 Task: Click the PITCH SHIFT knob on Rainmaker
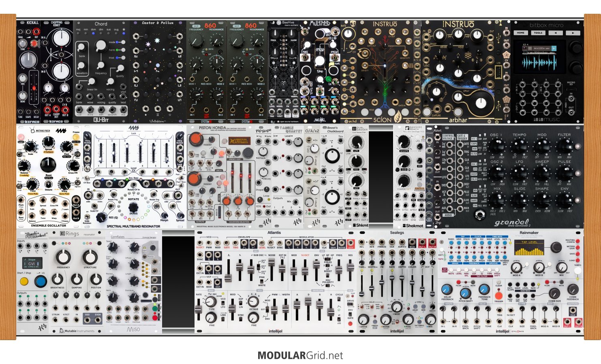465,293
